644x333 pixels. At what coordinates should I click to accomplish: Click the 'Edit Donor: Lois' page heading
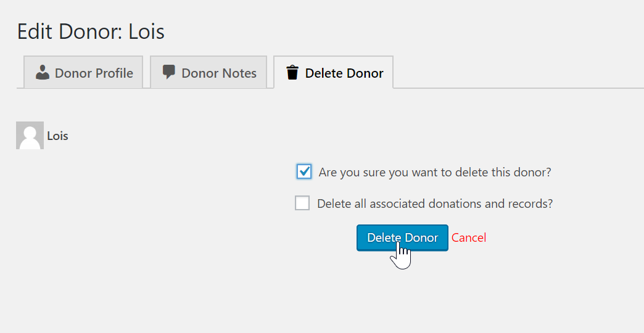click(91, 31)
